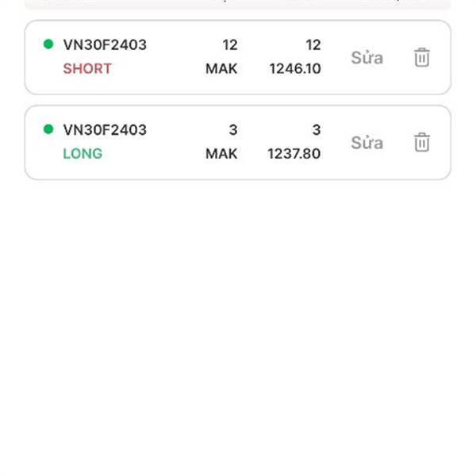Edit the LONG order via Sửa
Screen dimensions: 476x476
[x=367, y=142]
